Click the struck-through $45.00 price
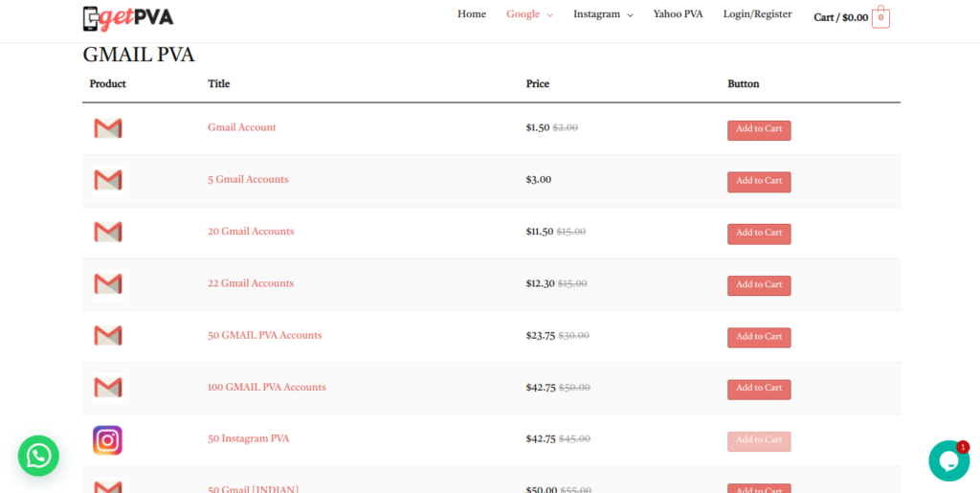Screen dimensions: 980x493 click(x=574, y=438)
